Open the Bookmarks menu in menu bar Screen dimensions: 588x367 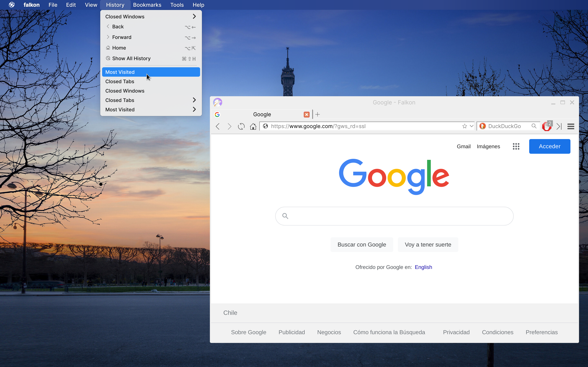pyautogui.click(x=147, y=5)
